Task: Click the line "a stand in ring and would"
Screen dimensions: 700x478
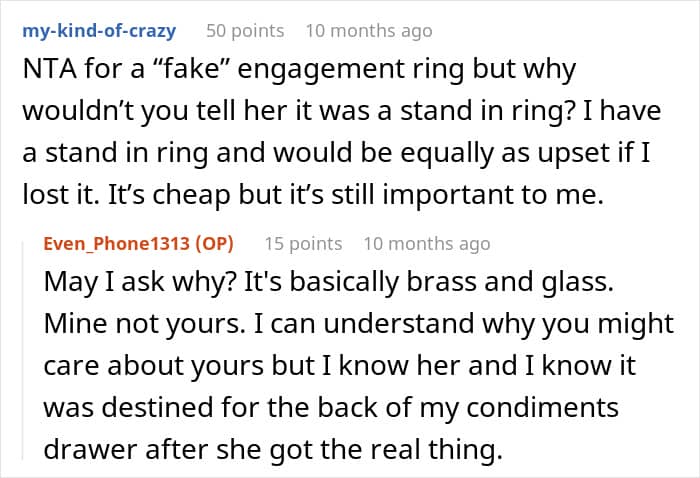Action: (336, 153)
